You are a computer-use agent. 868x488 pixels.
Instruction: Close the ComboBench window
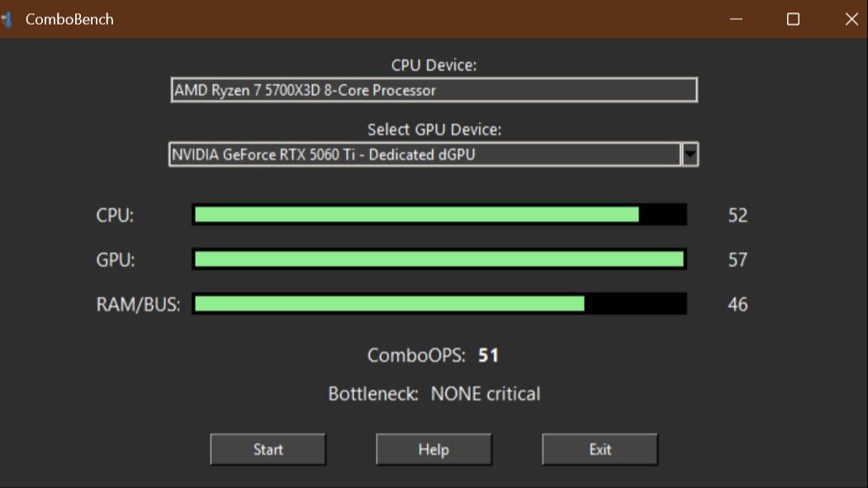coord(851,19)
